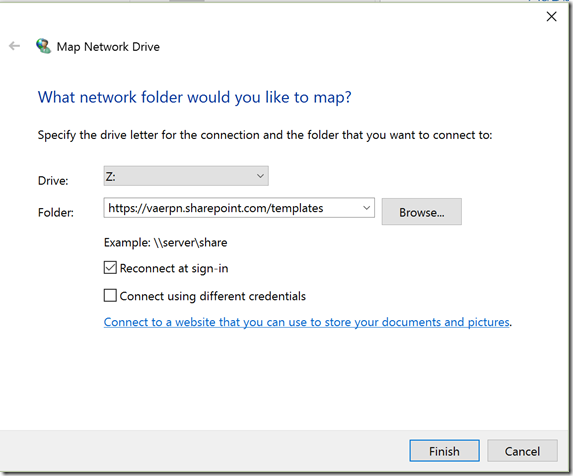Image resolution: width=573 pixels, height=476 pixels.
Task: Click Finish to map the drive
Action: pos(444,451)
